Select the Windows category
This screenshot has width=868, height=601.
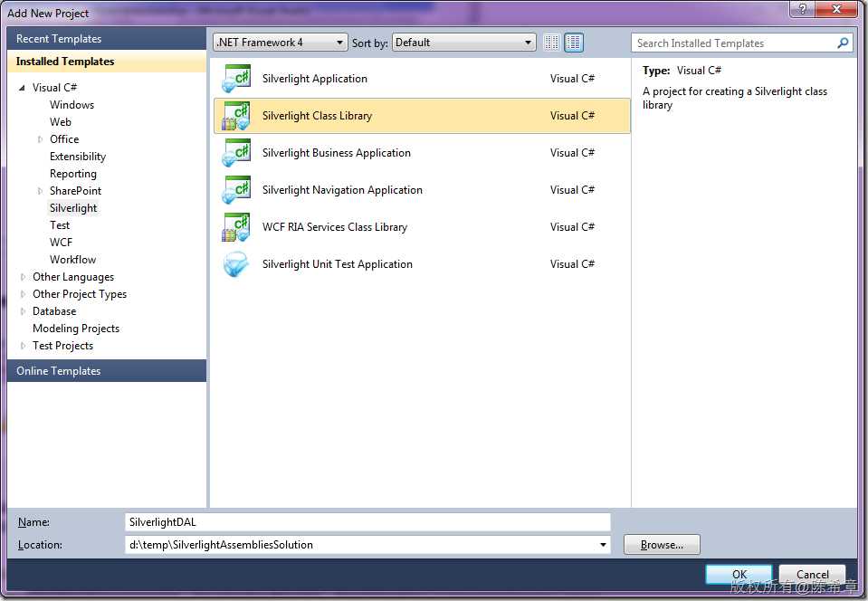click(72, 105)
